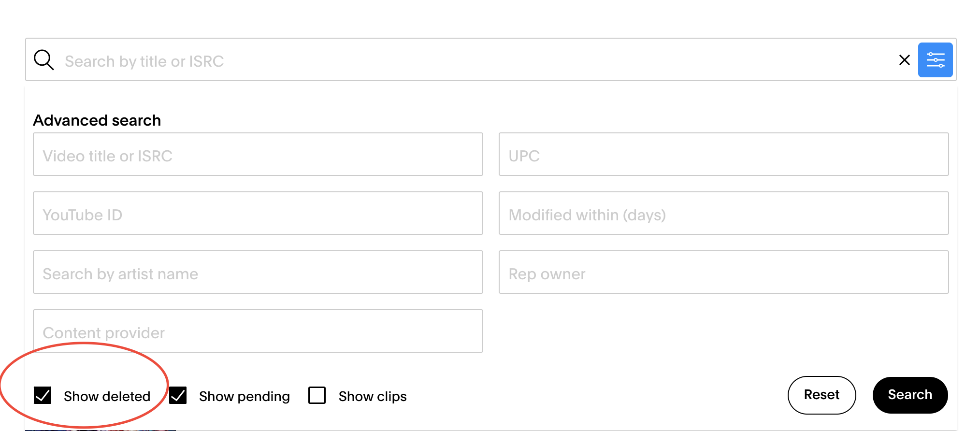980x431 pixels.
Task: Uncheck the Show deleted checkbox
Action: tap(43, 395)
